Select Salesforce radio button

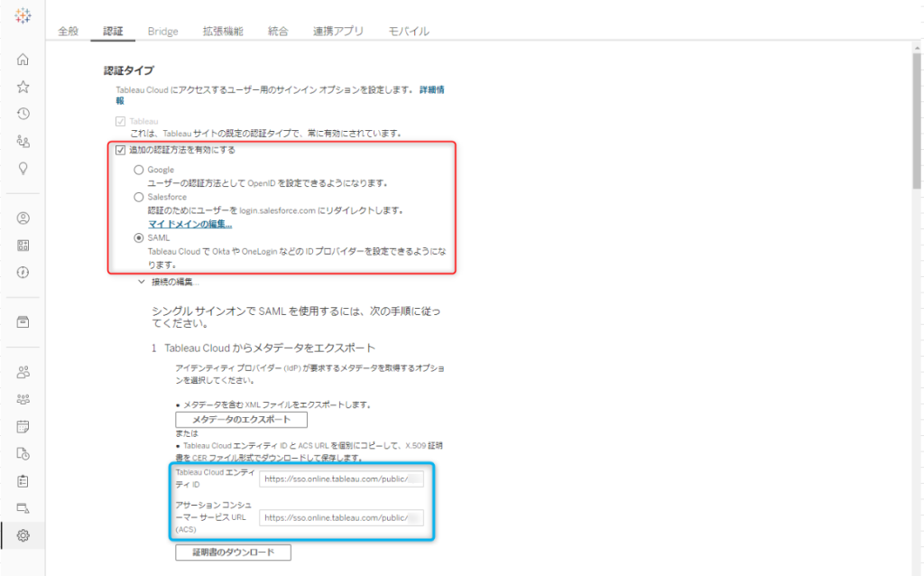[138, 197]
